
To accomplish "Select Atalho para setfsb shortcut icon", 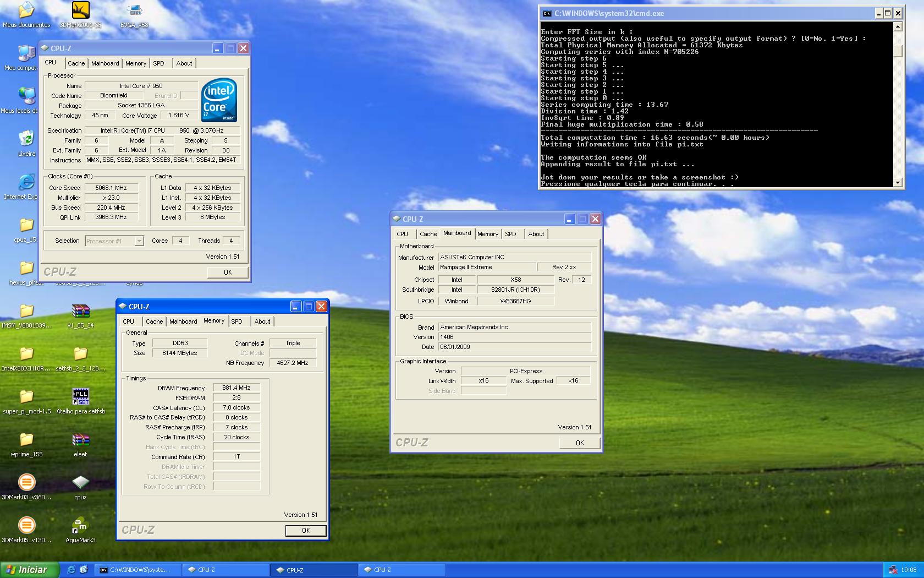I will [x=80, y=401].
